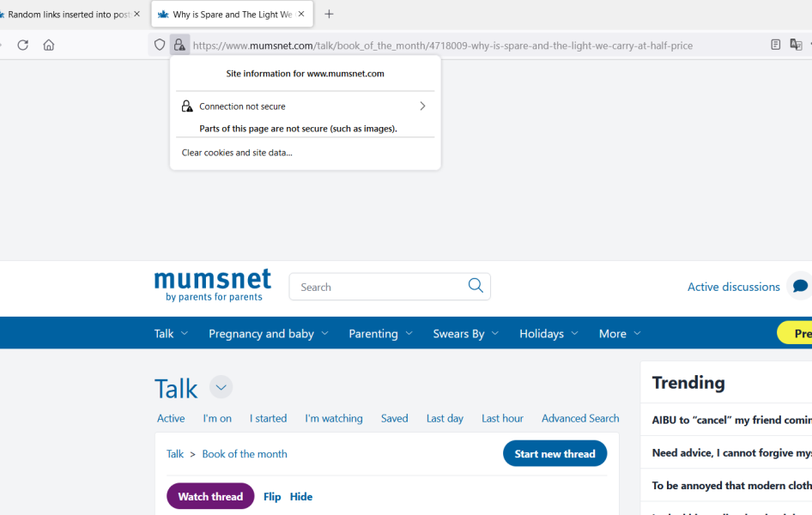Screen dimensions: 812x515
Task: Click the padlock site information icon
Action: (179, 45)
